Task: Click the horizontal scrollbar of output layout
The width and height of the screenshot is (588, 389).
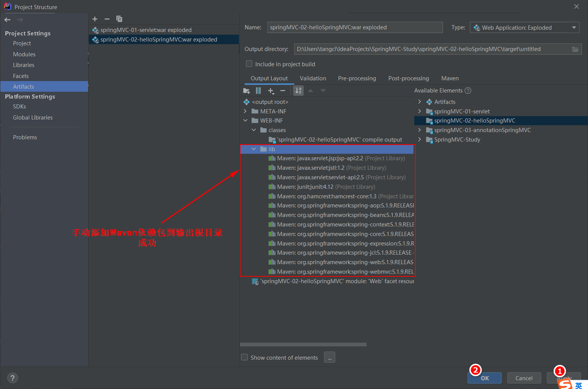Action: [303, 345]
